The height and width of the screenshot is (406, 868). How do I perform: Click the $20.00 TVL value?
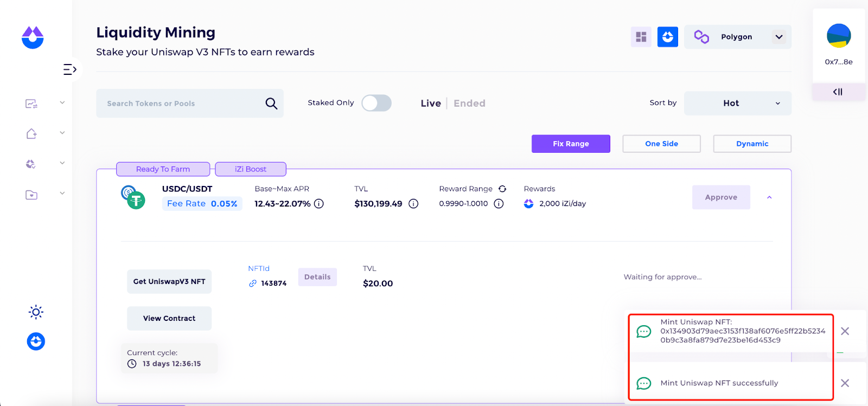pyautogui.click(x=378, y=283)
